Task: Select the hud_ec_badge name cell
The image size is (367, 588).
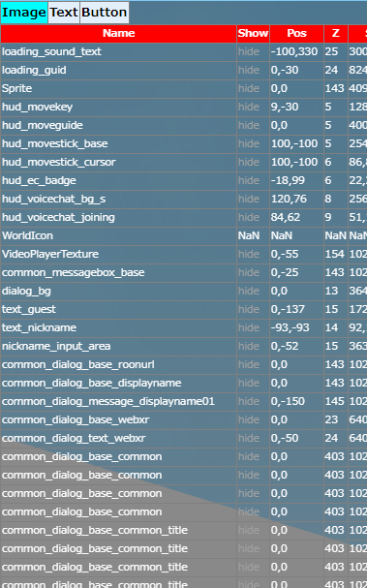Action: 118,180
